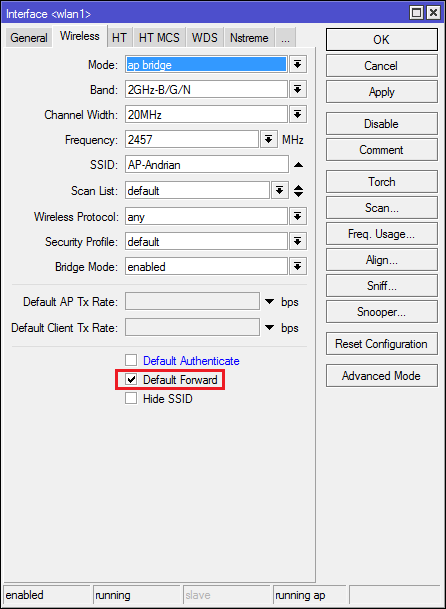Open Freq. Usage... tool
The image size is (446, 609).
(382, 234)
